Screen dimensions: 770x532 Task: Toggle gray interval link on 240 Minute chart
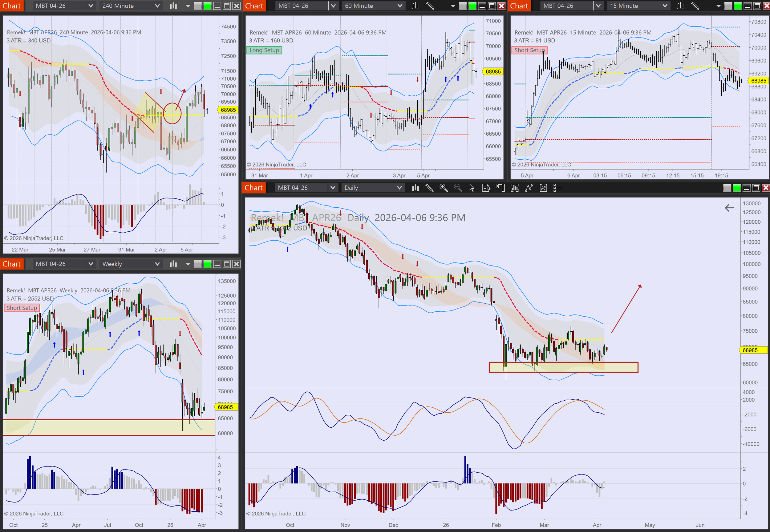198,6
